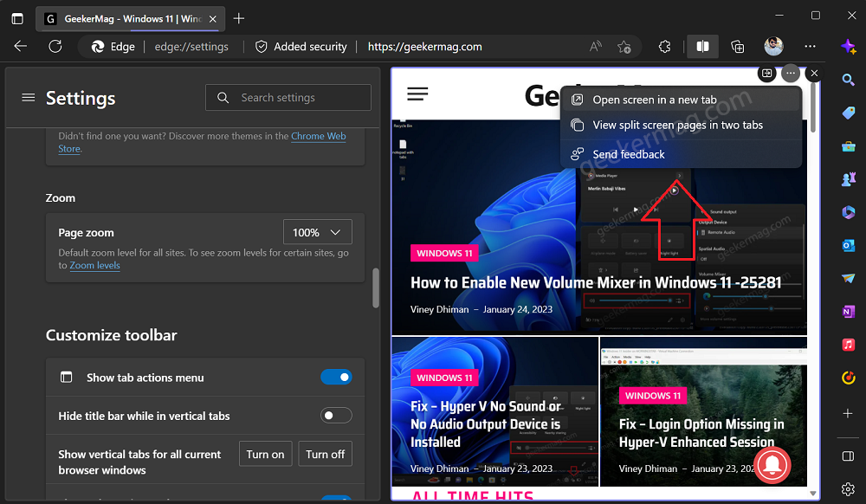Open the tab actions menu icon
Image resolution: width=866 pixels, height=504 pixels.
tap(17, 19)
